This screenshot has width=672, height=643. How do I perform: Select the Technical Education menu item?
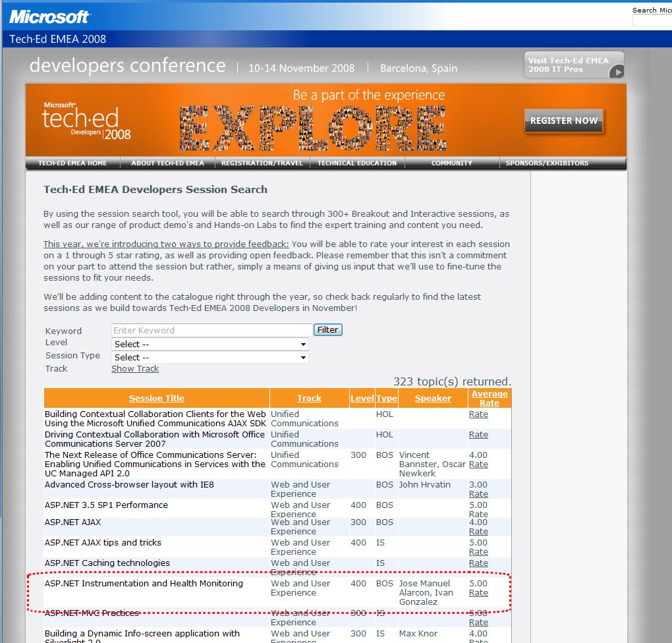357,163
